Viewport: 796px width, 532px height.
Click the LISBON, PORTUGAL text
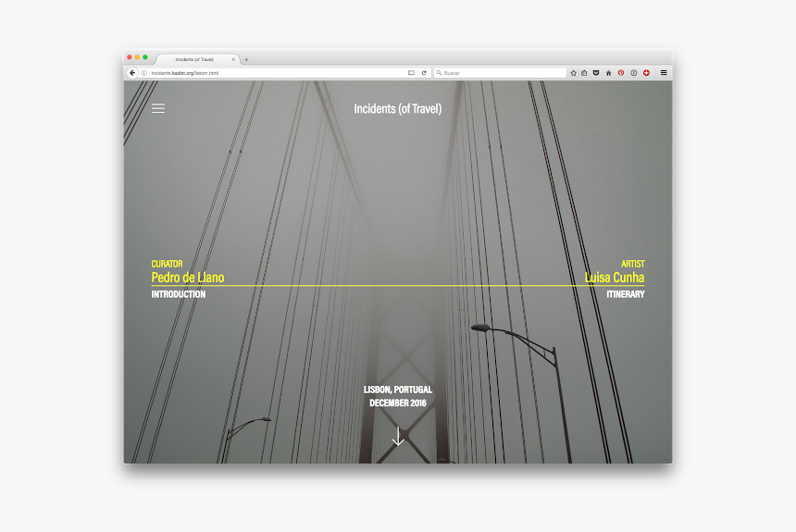pos(397,390)
